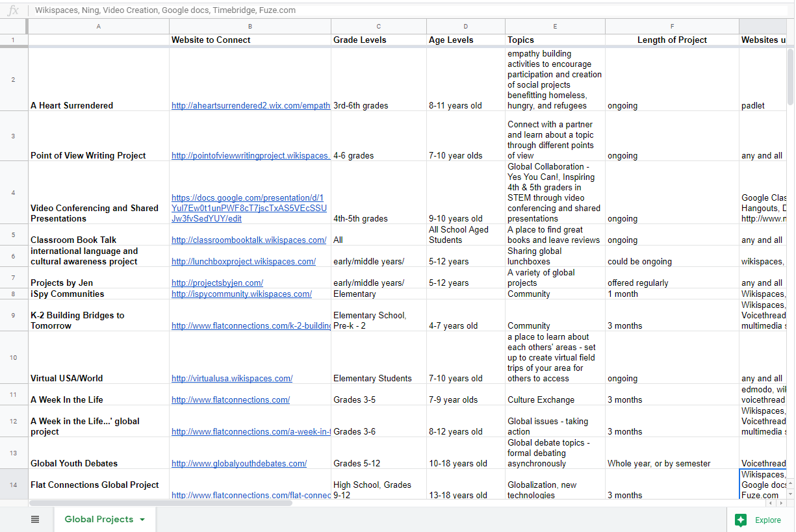Select 'All School Aged Students' cell

click(466, 234)
